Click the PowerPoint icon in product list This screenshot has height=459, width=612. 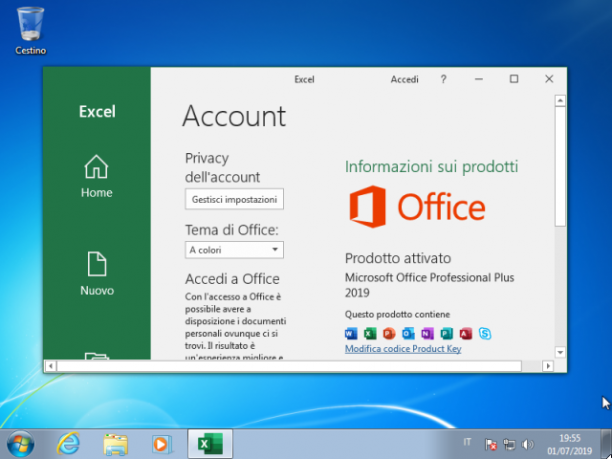pyautogui.click(x=389, y=333)
